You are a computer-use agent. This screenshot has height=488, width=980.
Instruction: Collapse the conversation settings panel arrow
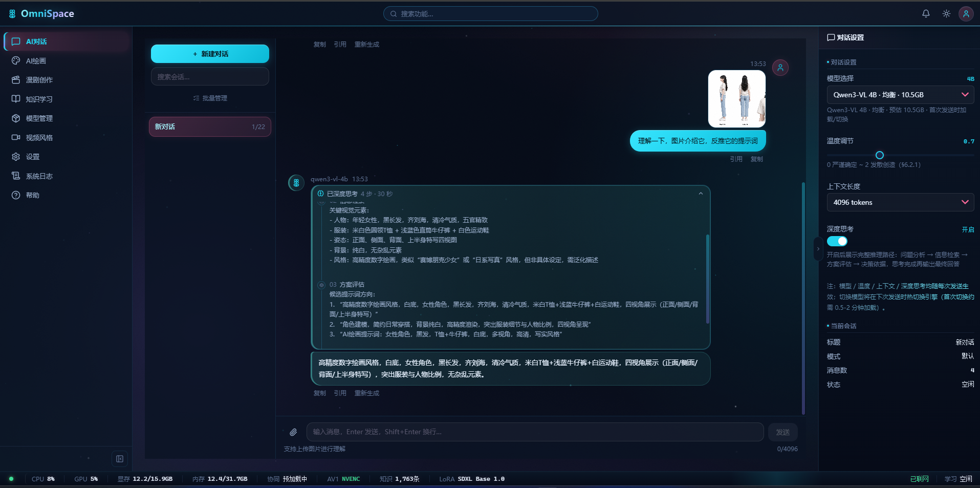click(818, 249)
